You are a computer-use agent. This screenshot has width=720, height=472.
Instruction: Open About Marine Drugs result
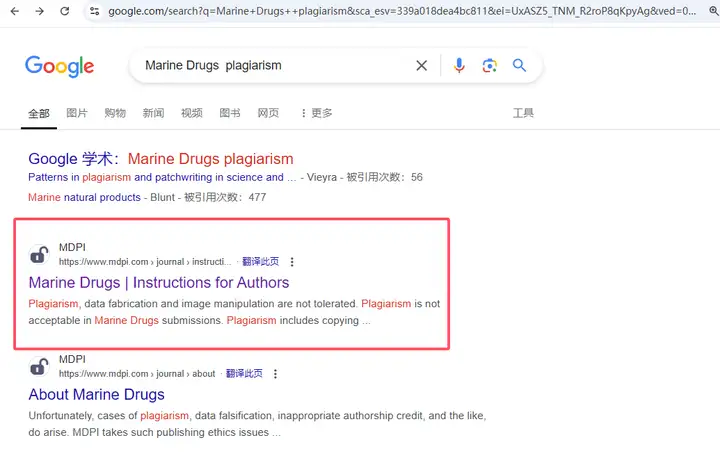(x=96, y=394)
